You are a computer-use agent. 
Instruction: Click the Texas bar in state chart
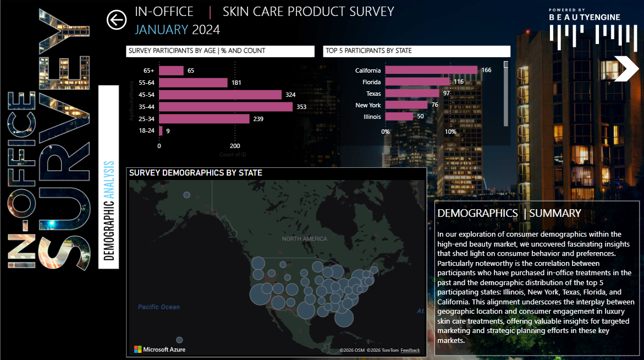(x=412, y=93)
